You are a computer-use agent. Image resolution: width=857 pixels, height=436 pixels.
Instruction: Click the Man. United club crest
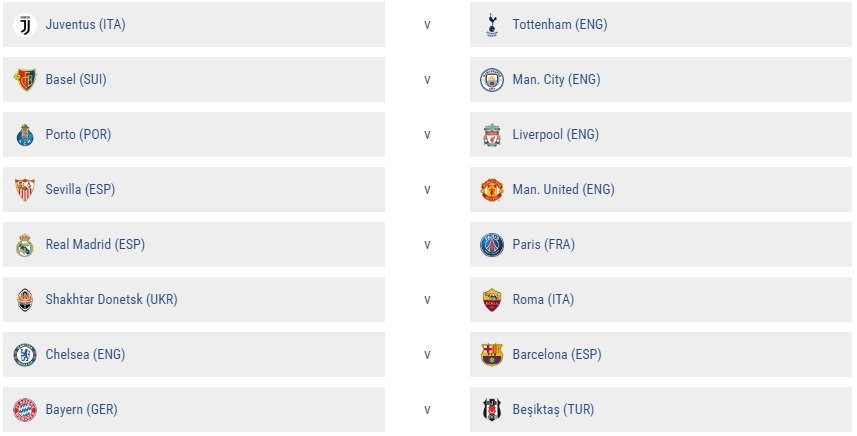491,190
